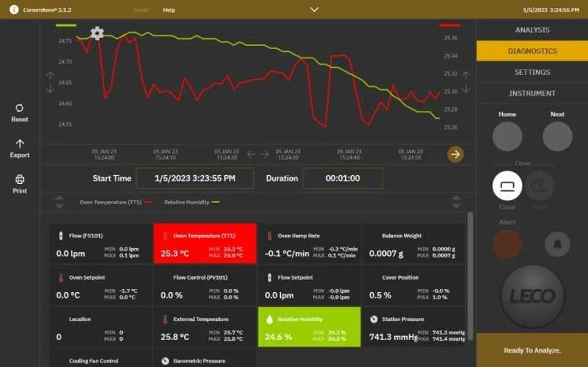
Task: Click the Start Time field
Action: [x=194, y=179]
